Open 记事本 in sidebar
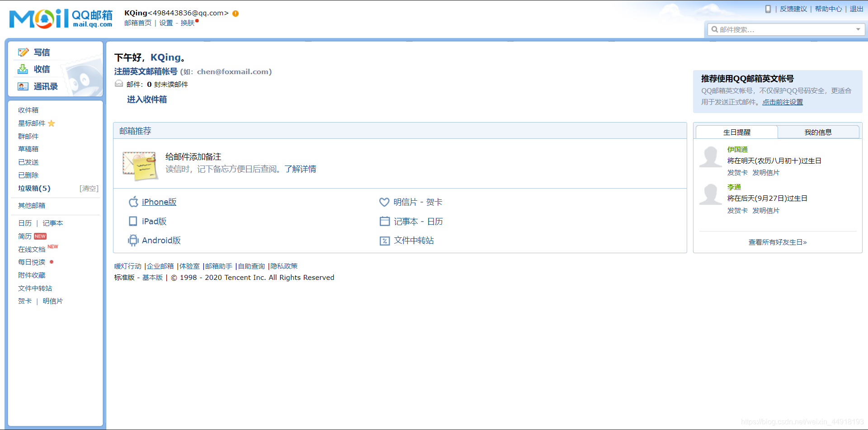Screen dimensions: 868x430 (53, 223)
